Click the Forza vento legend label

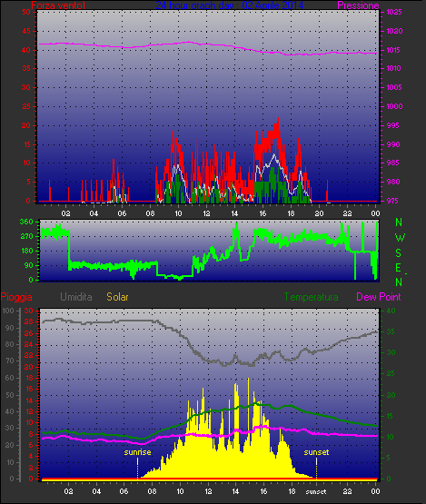pyautogui.click(x=58, y=5)
